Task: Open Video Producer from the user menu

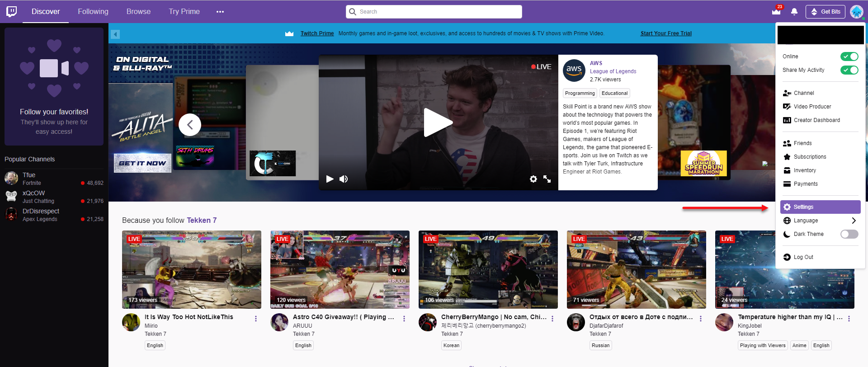Action: [x=820, y=107]
